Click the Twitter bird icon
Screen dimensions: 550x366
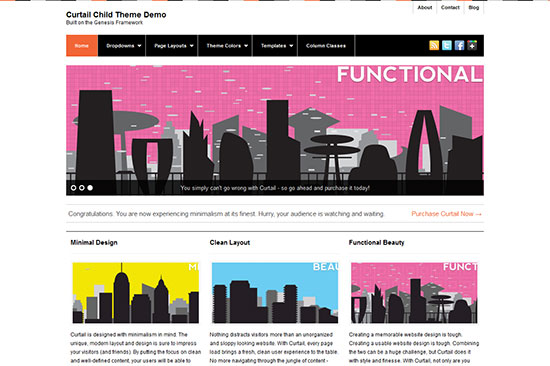(447, 45)
